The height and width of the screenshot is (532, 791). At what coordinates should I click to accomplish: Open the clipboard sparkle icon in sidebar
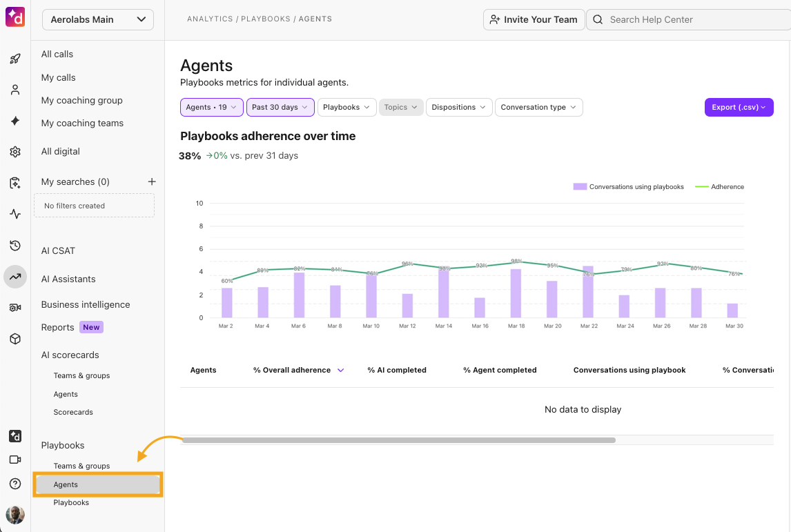tap(15, 183)
